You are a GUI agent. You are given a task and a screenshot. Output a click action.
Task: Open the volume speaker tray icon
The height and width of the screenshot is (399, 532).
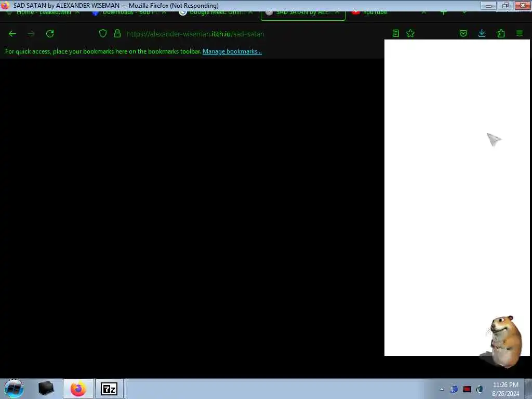480,389
